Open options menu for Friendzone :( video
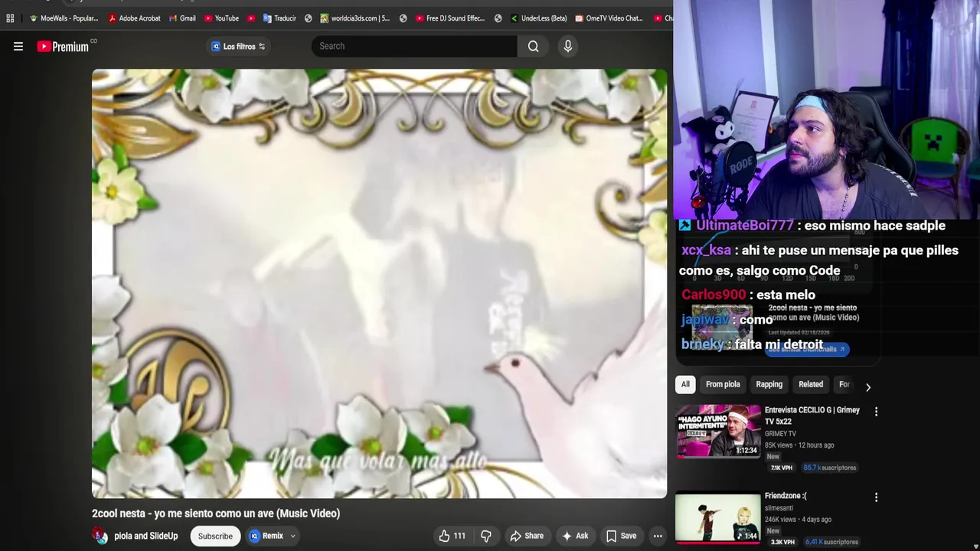980x551 pixels. point(876,497)
